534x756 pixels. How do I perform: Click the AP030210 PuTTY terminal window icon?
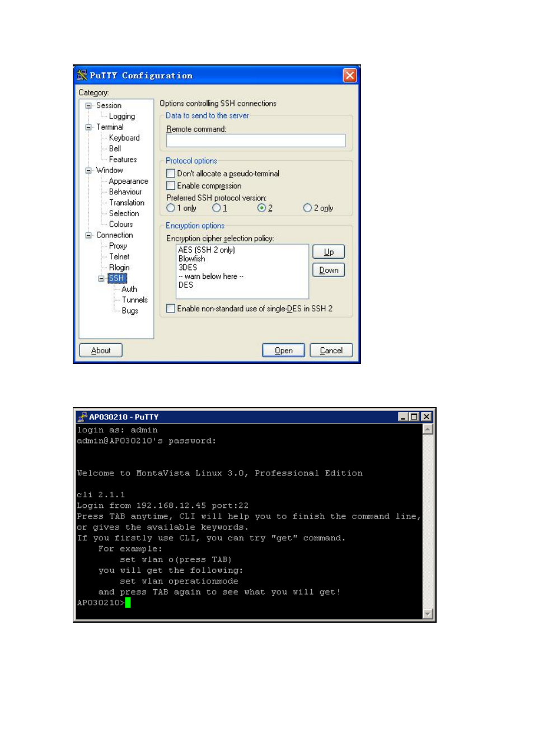pyautogui.click(x=82, y=417)
